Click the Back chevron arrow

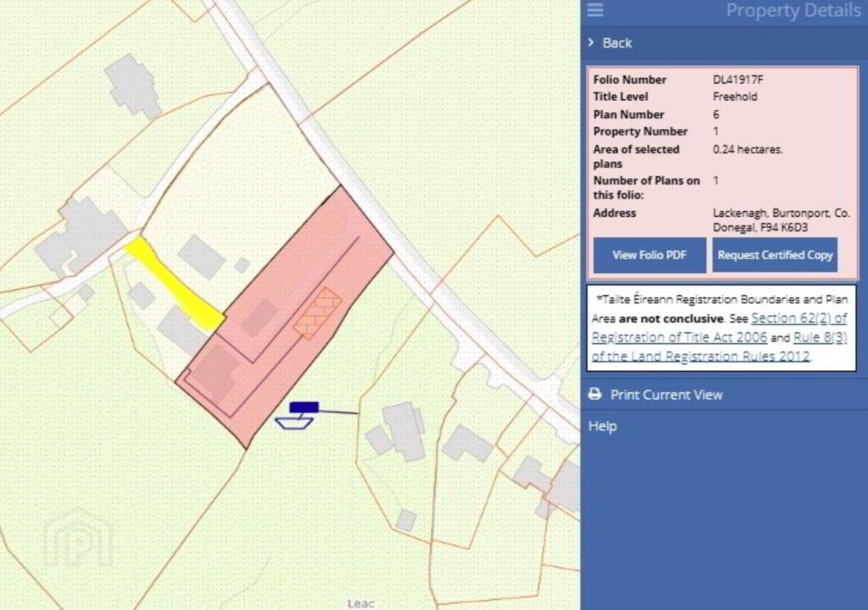click(591, 42)
